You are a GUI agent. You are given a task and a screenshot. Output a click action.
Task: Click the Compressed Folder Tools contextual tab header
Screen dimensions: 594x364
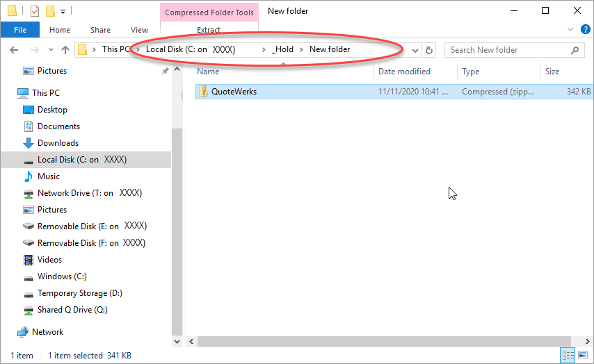pyautogui.click(x=209, y=13)
